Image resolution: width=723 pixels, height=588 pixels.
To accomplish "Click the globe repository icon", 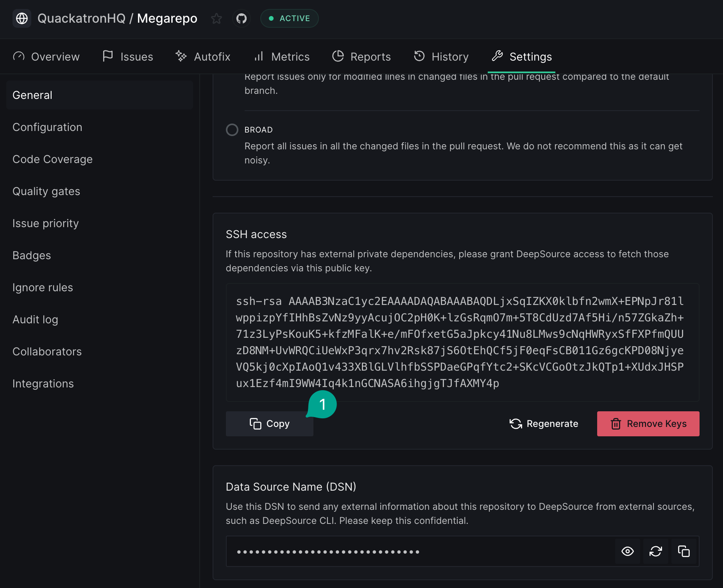I will 22,18.
